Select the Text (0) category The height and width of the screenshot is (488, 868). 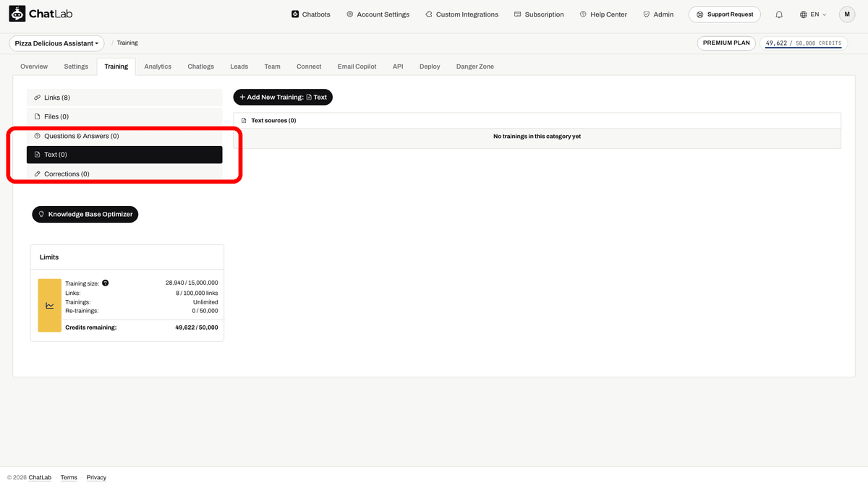124,155
